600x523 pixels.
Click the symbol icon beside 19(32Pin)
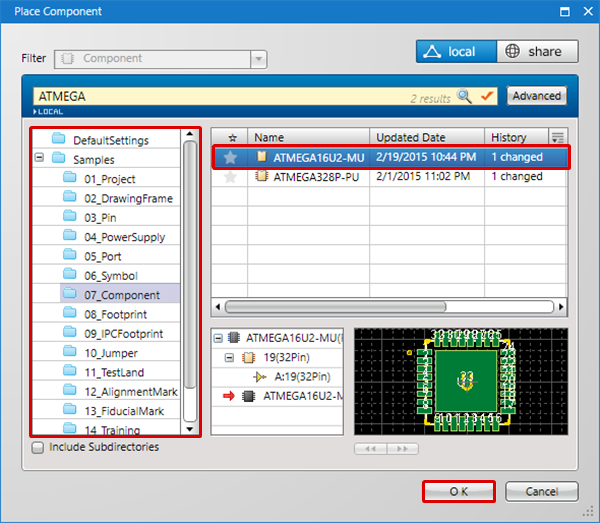[x=248, y=357]
